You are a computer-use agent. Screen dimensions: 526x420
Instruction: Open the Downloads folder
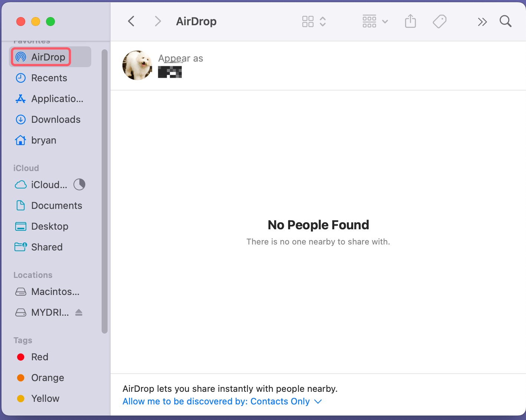pyautogui.click(x=56, y=119)
